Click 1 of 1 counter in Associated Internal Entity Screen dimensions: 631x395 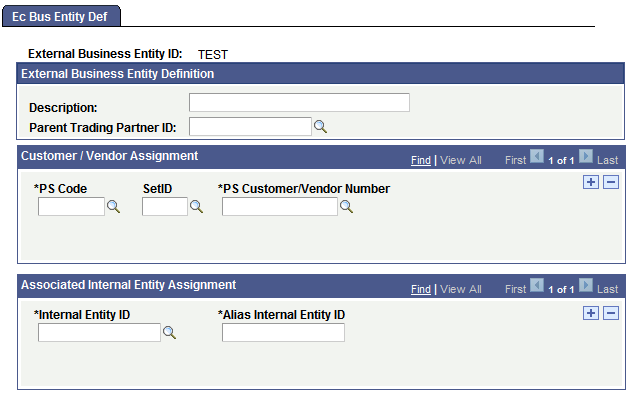click(x=561, y=290)
